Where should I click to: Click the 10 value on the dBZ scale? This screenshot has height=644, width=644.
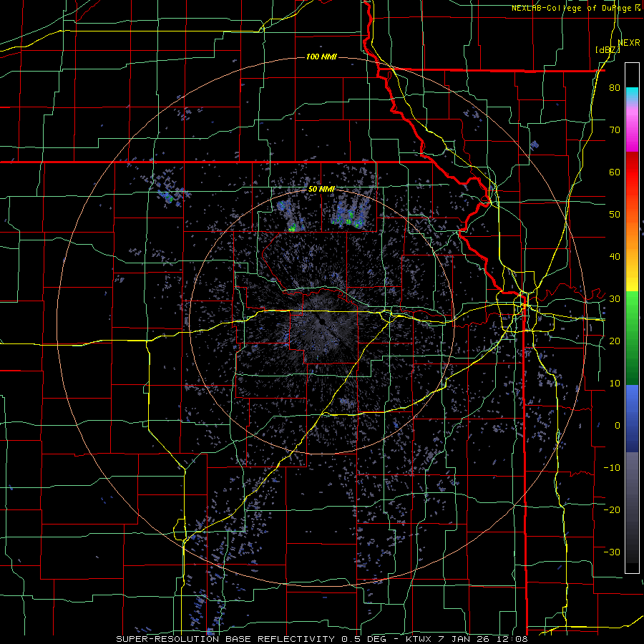point(615,384)
